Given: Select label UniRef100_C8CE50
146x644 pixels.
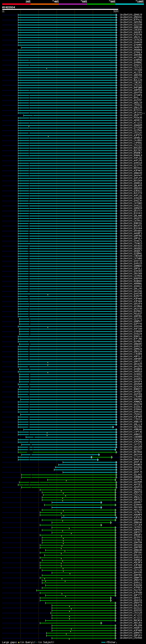Looking at the screenshot, I should (x=131, y=30).
